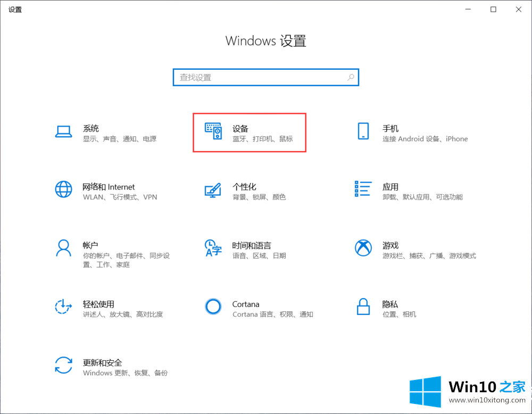Open the Cortana category title
The width and height of the screenshot is (532, 414).
point(246,304)
